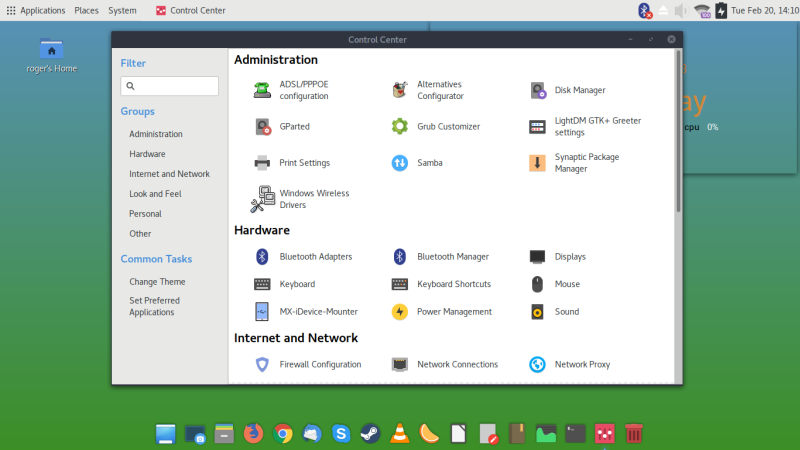Click the Control Center vertical scrollbar
Screen dimensions: 800x450
point(678,130)
